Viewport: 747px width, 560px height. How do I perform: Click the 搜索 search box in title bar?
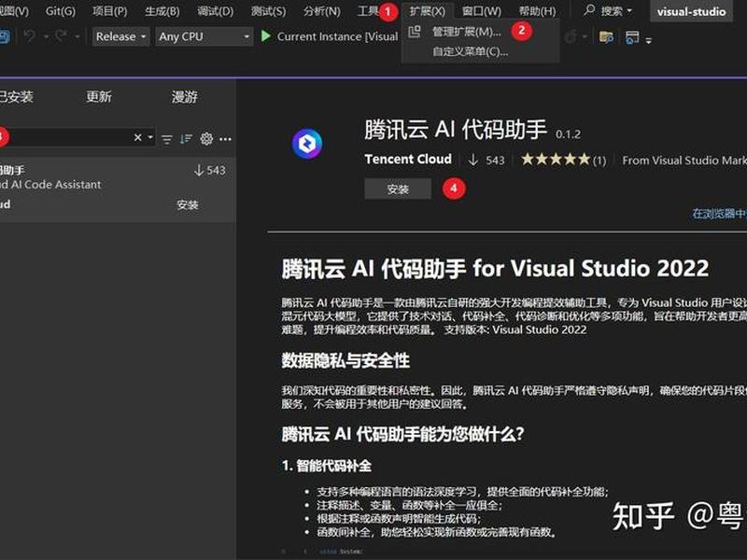click(609, 10)
